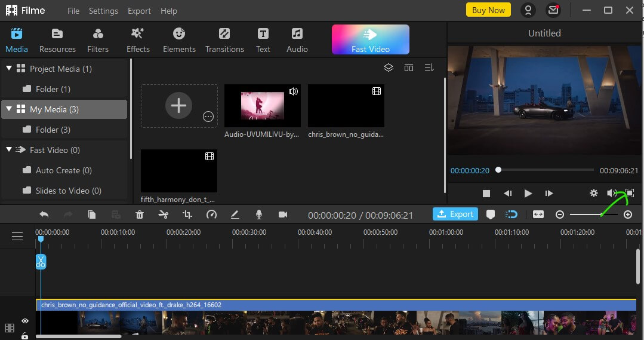Open the Settings menu

[103, 11]
